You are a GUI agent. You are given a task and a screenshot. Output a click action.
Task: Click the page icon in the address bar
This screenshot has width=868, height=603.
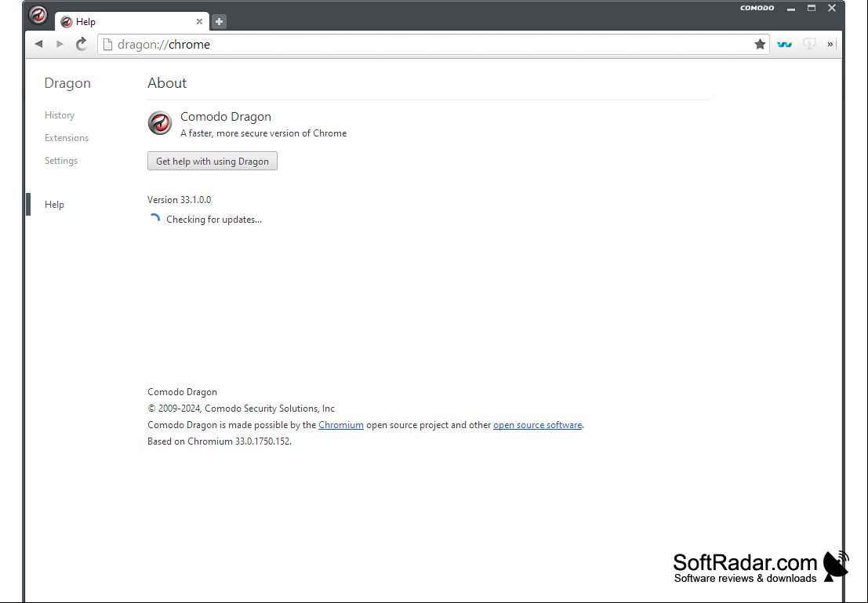pyautogui.click(x=108, y=44)
